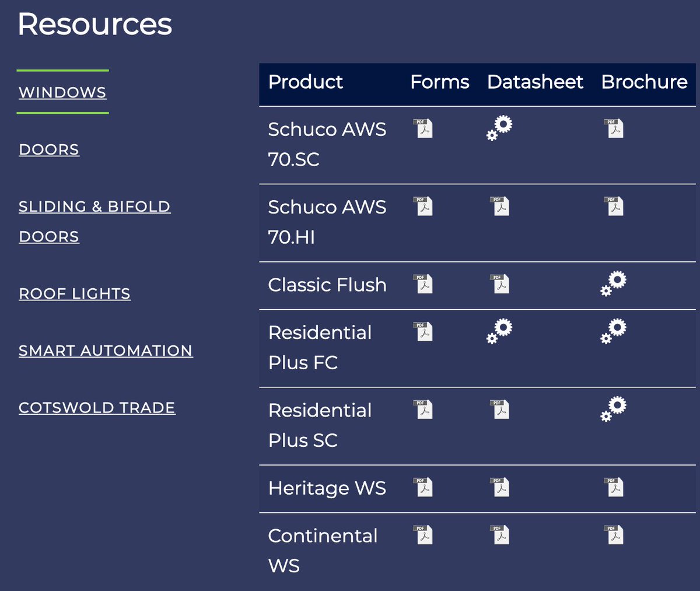Viewport: 700px width, 591px height.
Task: Open Sliding & Bifold Doors category
Action: pos(94,222)
